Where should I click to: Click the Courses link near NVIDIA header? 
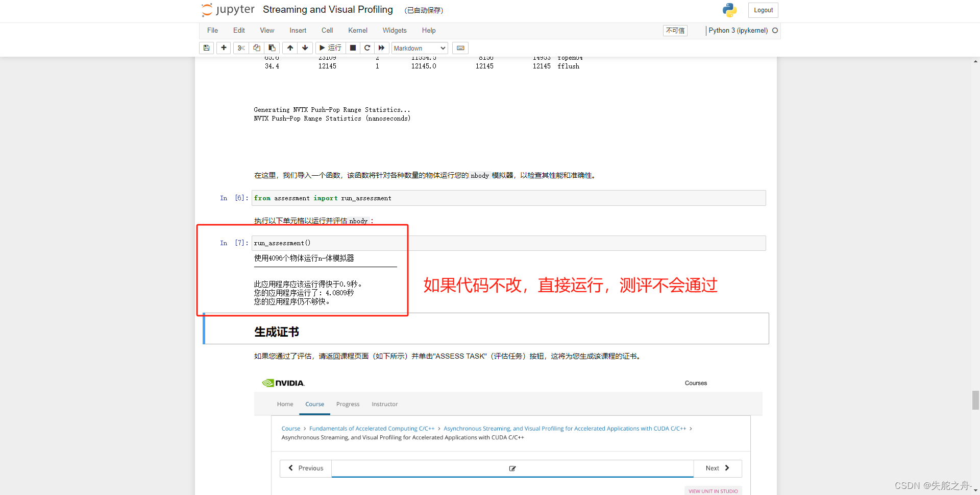point(696,383)
